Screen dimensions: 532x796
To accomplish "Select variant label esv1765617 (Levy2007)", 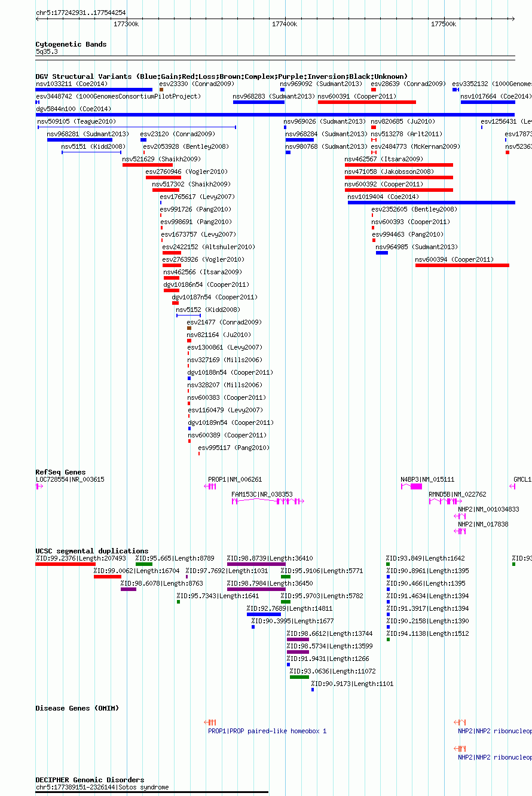I will point(197,197).
